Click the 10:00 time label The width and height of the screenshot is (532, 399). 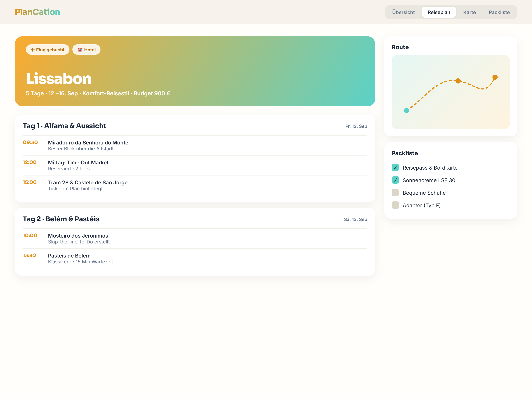[30, 236]
